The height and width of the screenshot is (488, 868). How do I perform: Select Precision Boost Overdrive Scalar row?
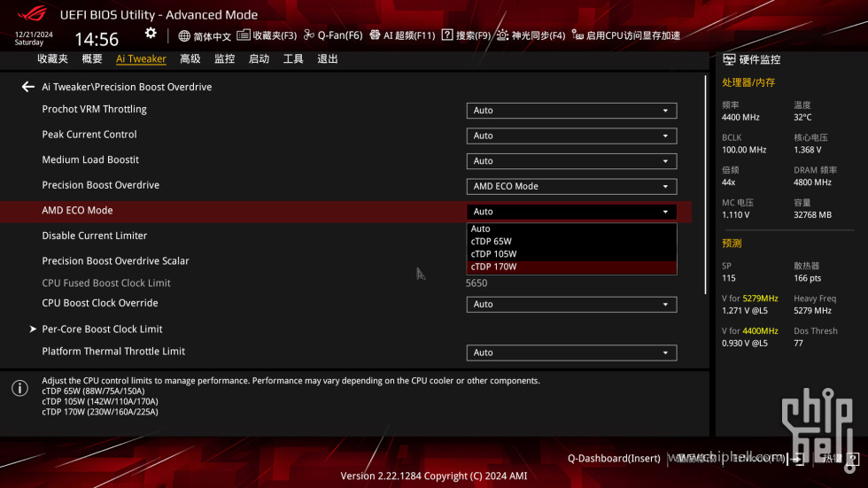[116, 260]
